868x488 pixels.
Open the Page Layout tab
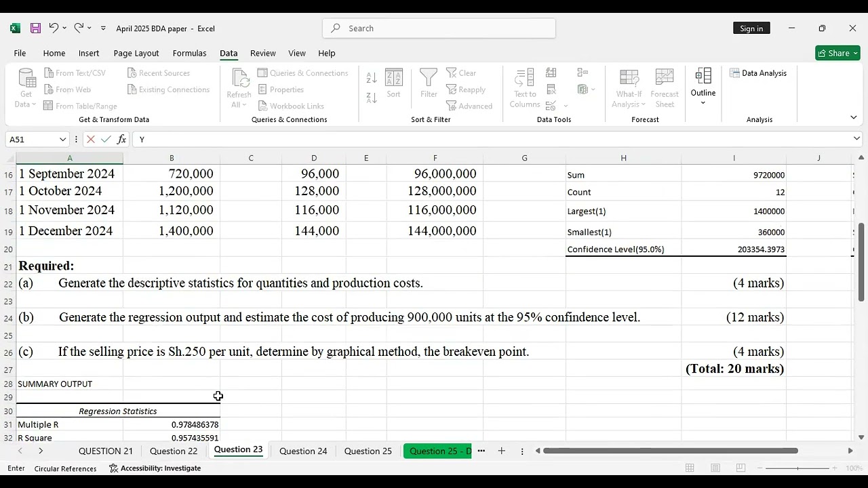point(136,53)
